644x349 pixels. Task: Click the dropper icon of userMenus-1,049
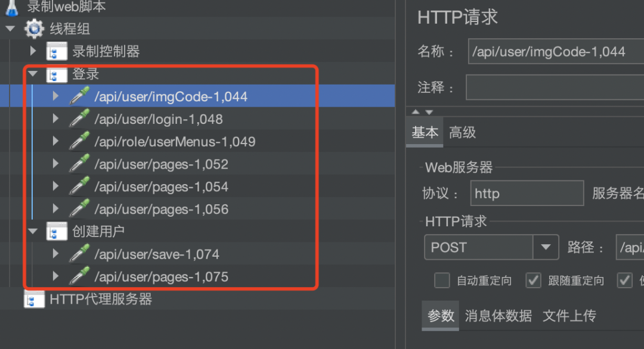(79, 141)
